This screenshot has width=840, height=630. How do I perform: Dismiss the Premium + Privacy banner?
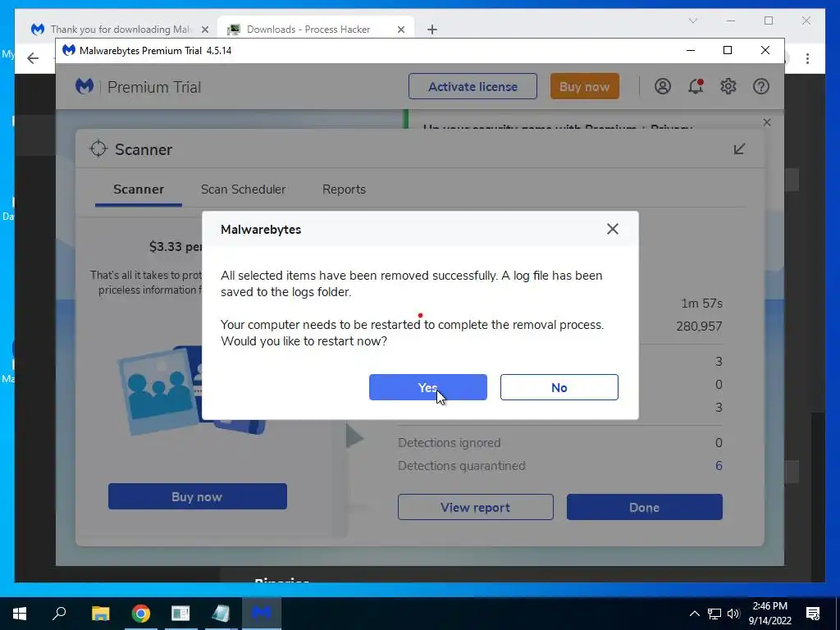point(767,123)
